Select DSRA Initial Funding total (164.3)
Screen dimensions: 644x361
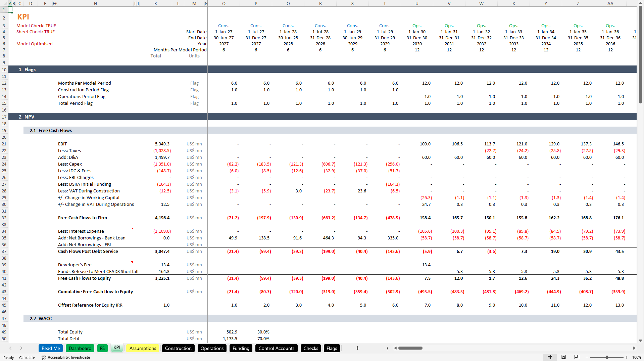click(x=164, y=184)
